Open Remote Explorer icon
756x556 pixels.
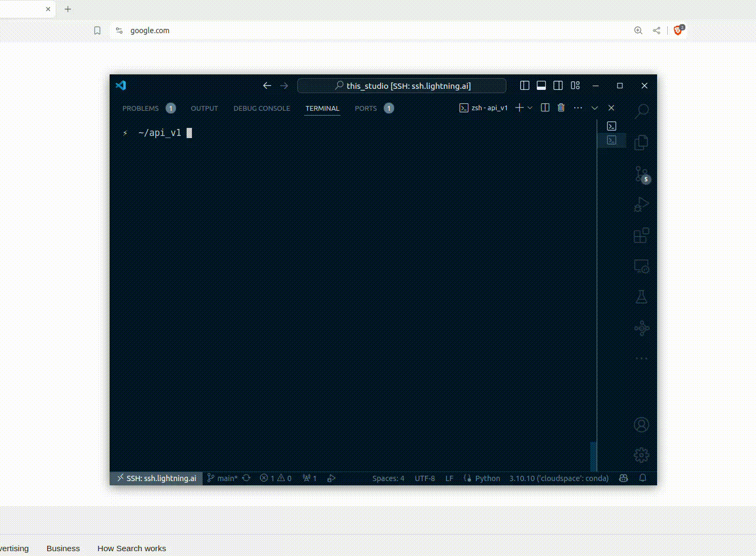[642, 266]
